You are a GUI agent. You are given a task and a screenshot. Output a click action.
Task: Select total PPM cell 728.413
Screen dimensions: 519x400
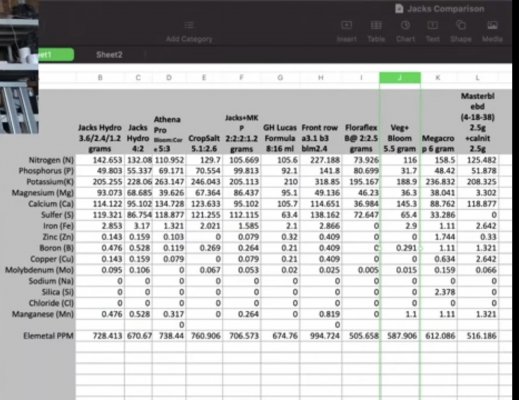click(100, 336)
